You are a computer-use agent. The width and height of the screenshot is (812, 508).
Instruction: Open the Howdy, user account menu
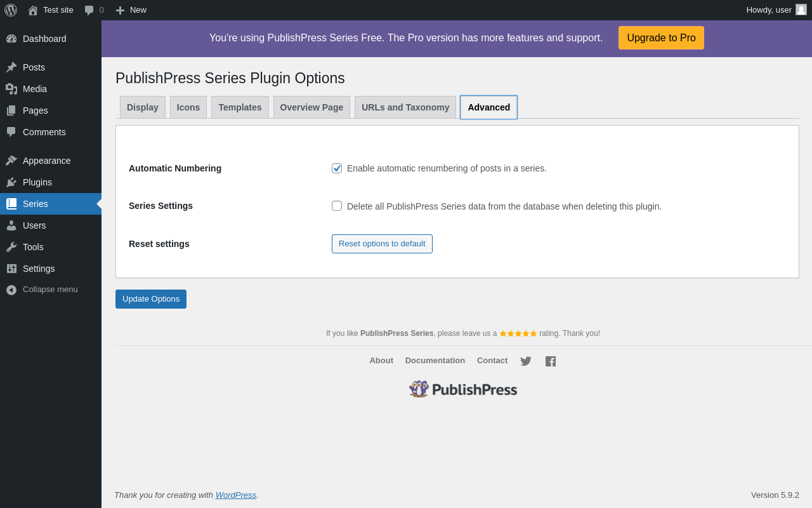point(776,10)
